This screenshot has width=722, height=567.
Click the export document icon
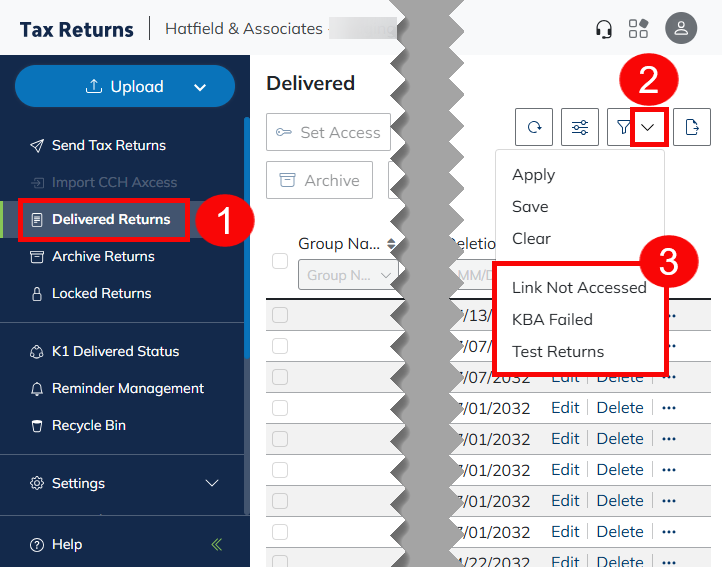(x=691, y=127)
